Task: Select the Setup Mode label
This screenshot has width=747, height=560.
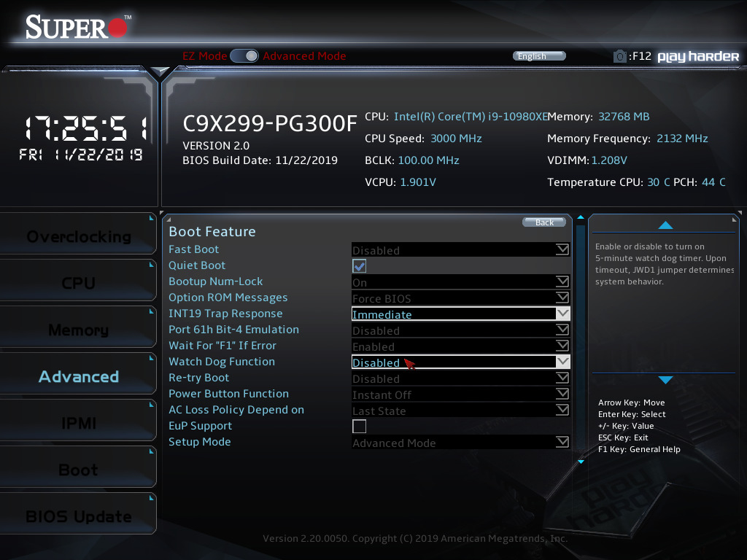Action: click(x=199, y=442)
